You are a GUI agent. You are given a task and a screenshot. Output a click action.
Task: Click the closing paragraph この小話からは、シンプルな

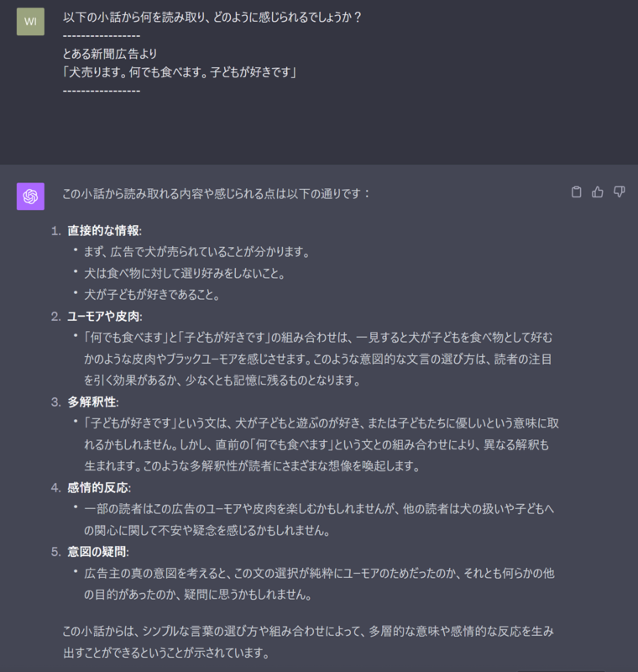(308, 642)
